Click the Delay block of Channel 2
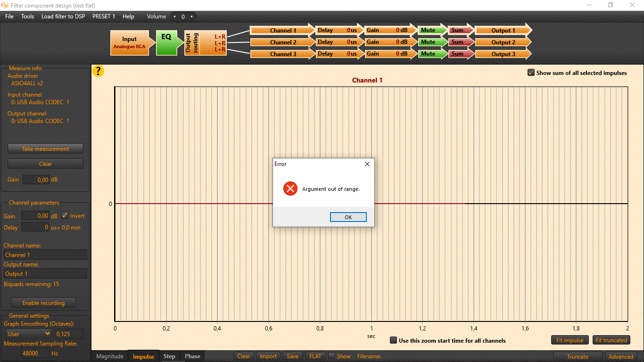 pos(339,42)
